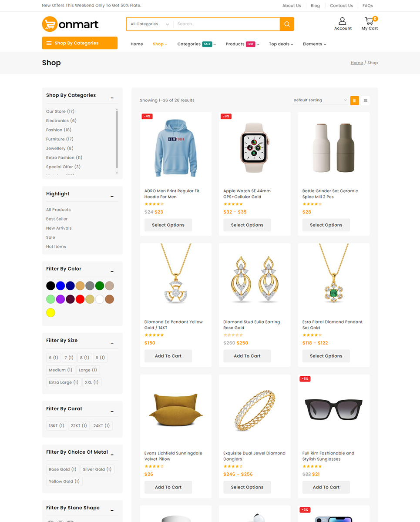Add Diamond Ed Pendant to cart
Viewport: 420px width, 522px height.
coord(168,356)
